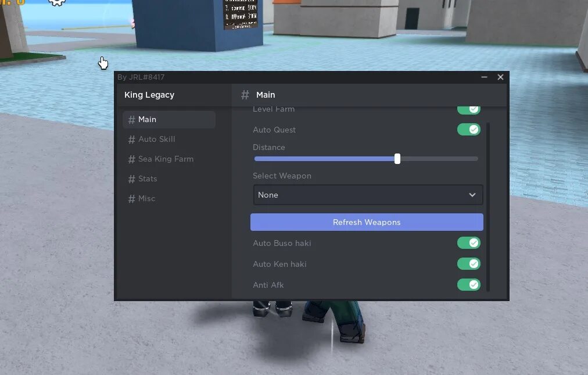This screenshot has width=588, height=375.
Task: Open the Select Weapon dropdown
Action: [x=368, y=195]
